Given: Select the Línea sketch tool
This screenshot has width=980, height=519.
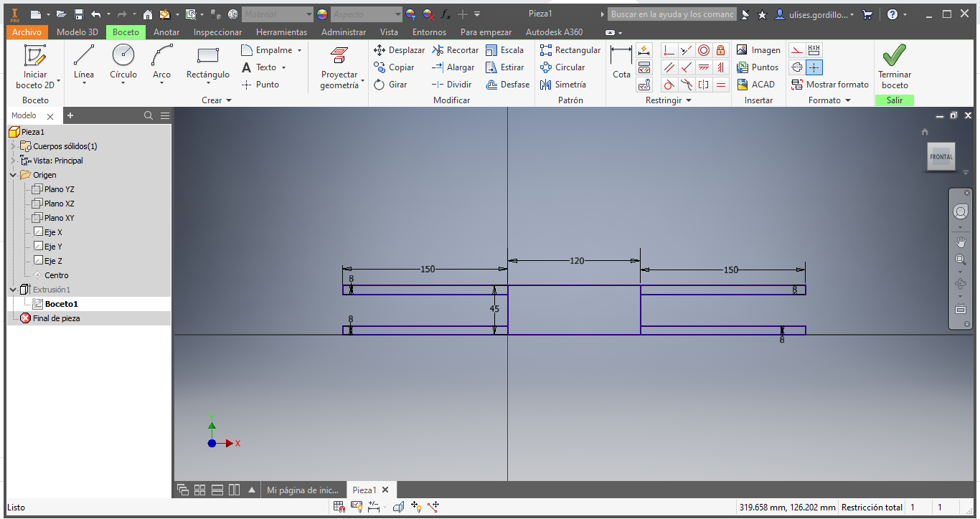Looking at the screenshot, I should [84, 64].
